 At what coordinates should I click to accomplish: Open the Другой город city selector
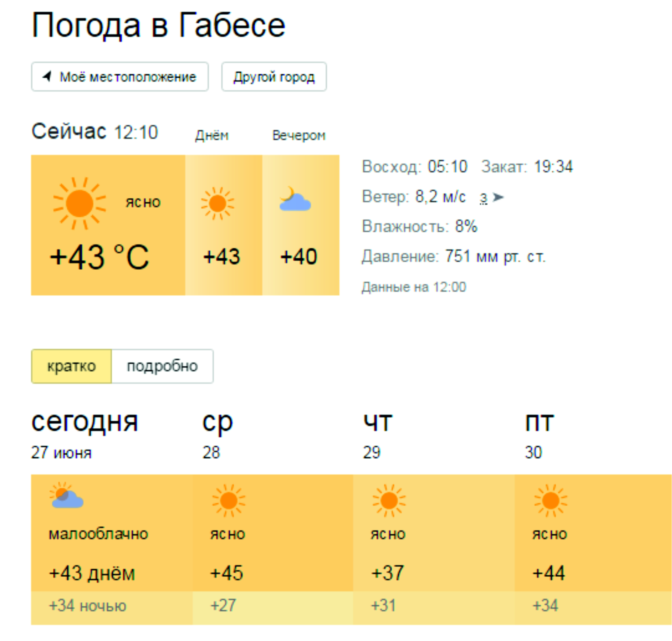pos(274,77)
